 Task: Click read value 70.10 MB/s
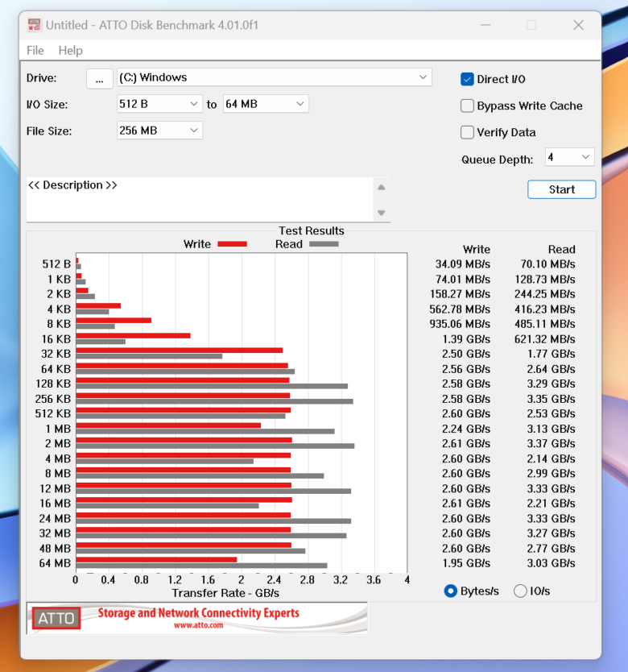tap(547, 264)
